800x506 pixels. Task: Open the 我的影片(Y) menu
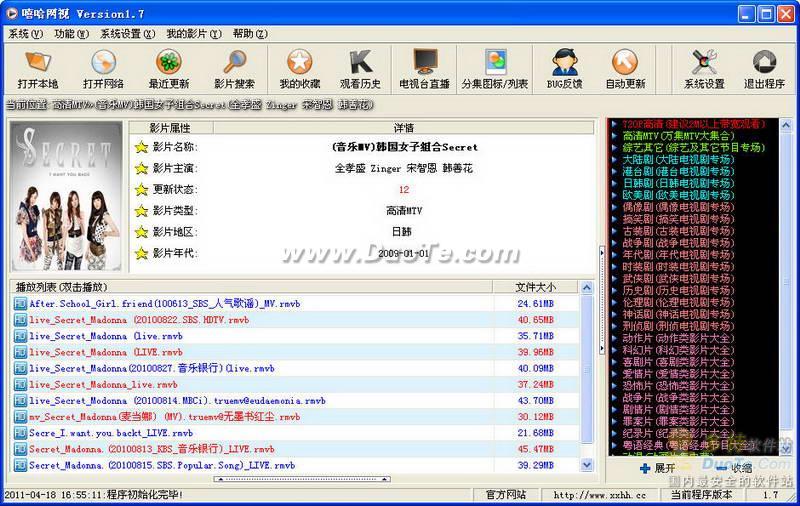(194, 34)
